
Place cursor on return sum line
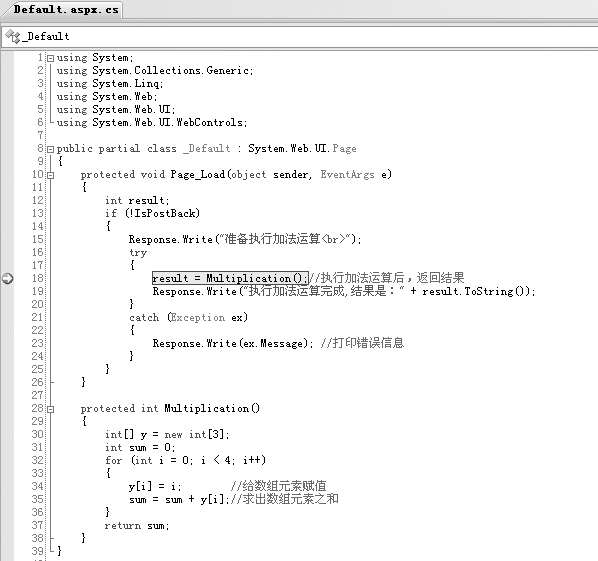coord(137,526)
